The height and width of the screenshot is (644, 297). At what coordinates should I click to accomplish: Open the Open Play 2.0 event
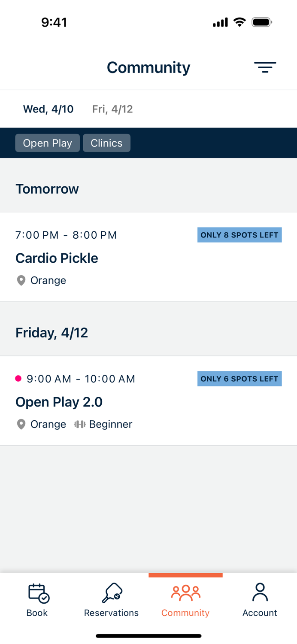click(x=59, y=402)
